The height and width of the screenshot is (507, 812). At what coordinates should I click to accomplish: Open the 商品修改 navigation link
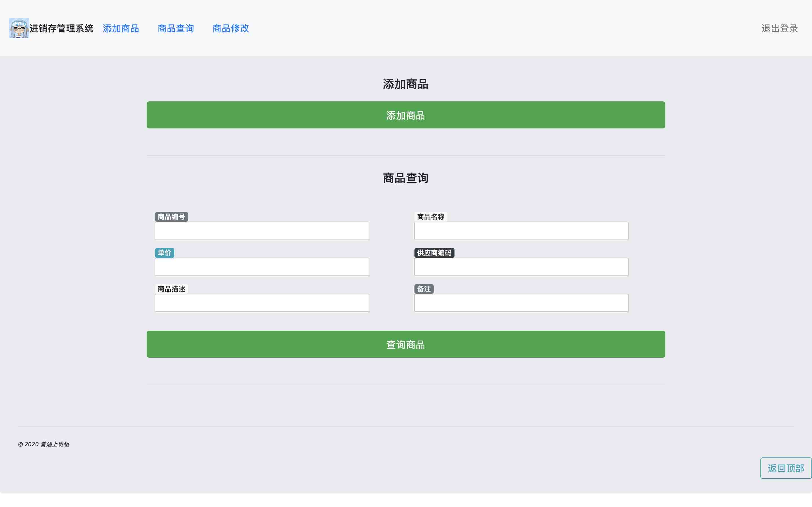pyautogui.click(x=231, y=28)
